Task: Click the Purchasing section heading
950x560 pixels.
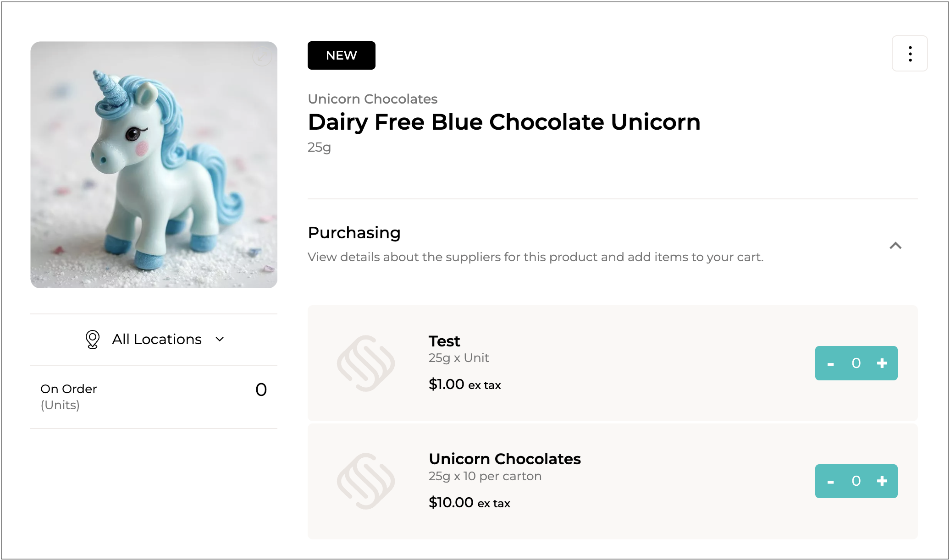Action: point(354,233)
